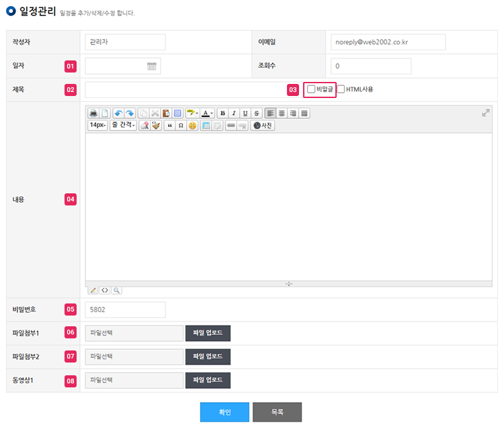504x429 pixels.
Task: Click 파일선택 field for 파일첨부2
Action: pyautogui.click(x=134, y=356)
